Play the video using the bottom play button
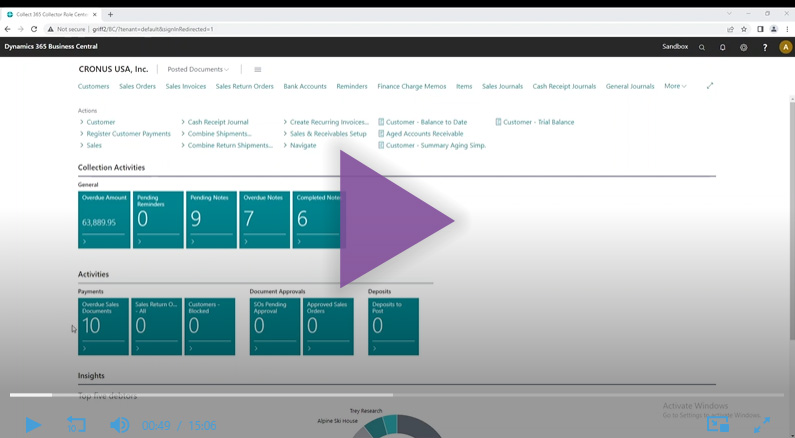 tap(33, 425)
